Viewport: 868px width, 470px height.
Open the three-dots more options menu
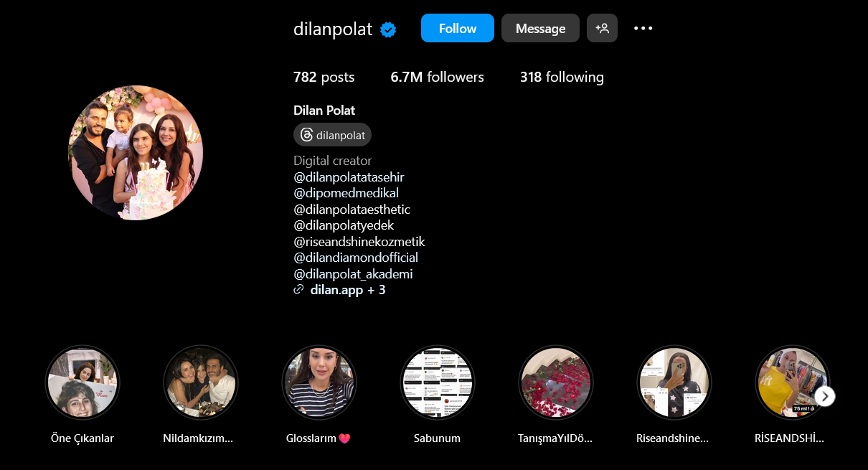pyautogui.click(x=643, y=28)
